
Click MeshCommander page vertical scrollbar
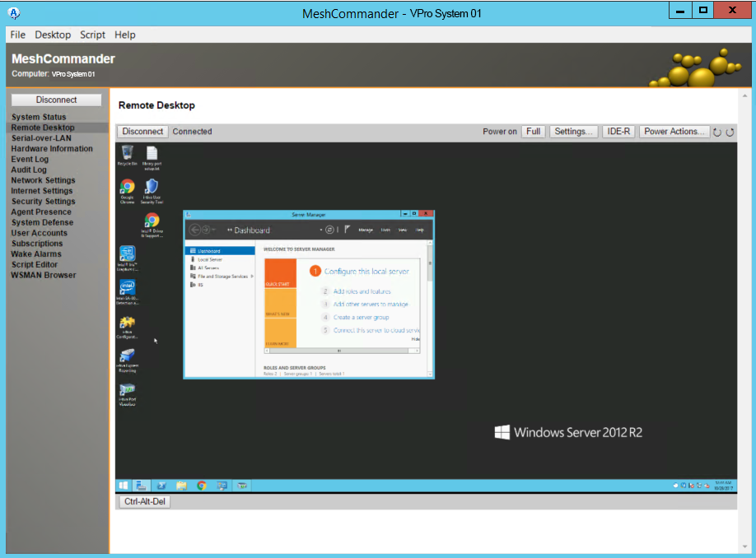pos(745,320)
